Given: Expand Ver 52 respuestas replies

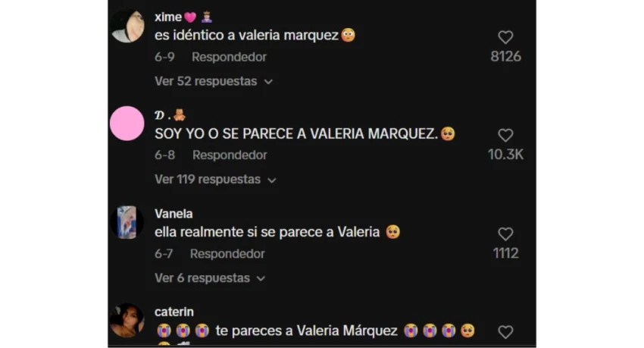Looking at the screenshot, I should [214, 81].
